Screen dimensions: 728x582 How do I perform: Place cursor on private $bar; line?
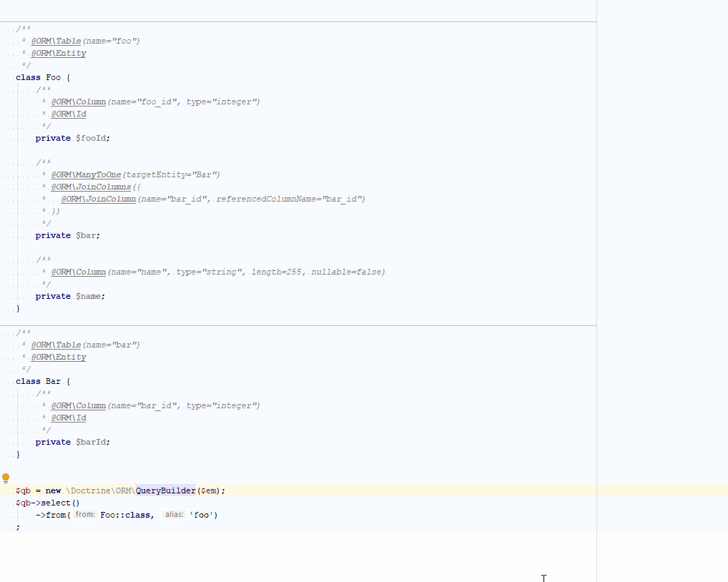tap(67, 235)
